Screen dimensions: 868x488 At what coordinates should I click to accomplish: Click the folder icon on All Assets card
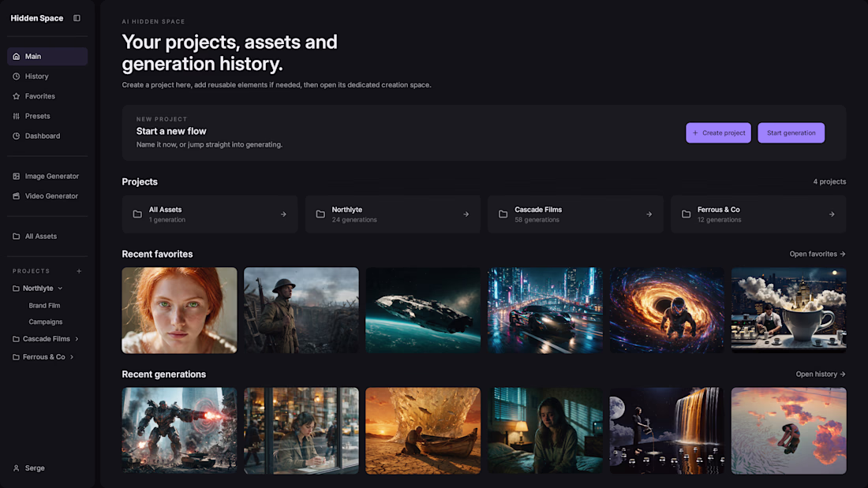137,214
